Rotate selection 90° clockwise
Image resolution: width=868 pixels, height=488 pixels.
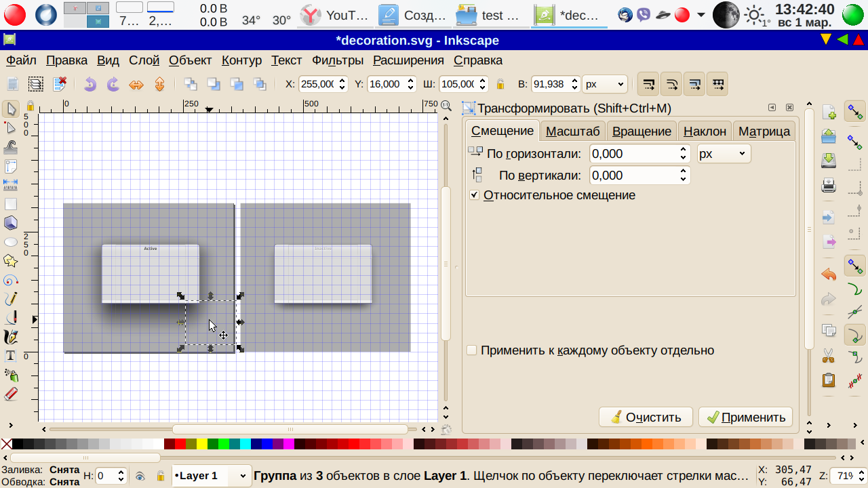(113, 84)
